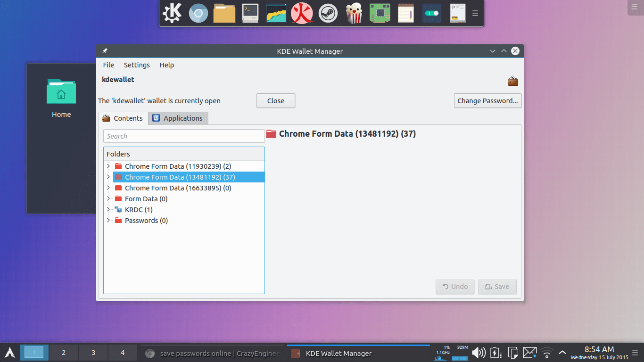Switch to the 'save passwords online' Chrome task
The image size is (644, 362).
click(x=213, y=353)
